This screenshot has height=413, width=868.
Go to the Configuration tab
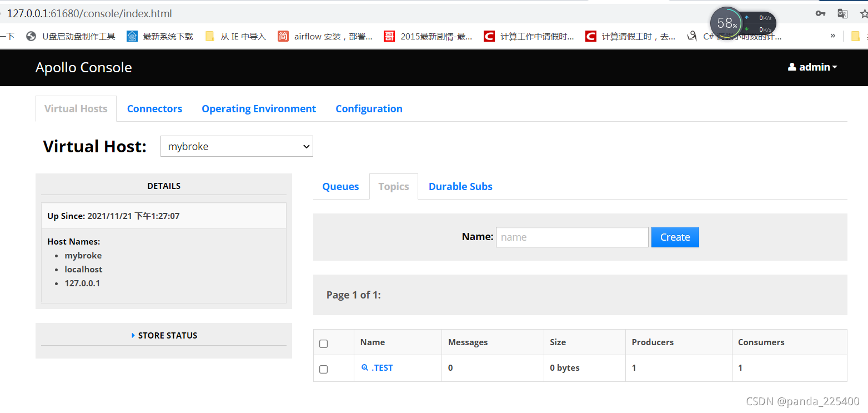coord(369,108)
